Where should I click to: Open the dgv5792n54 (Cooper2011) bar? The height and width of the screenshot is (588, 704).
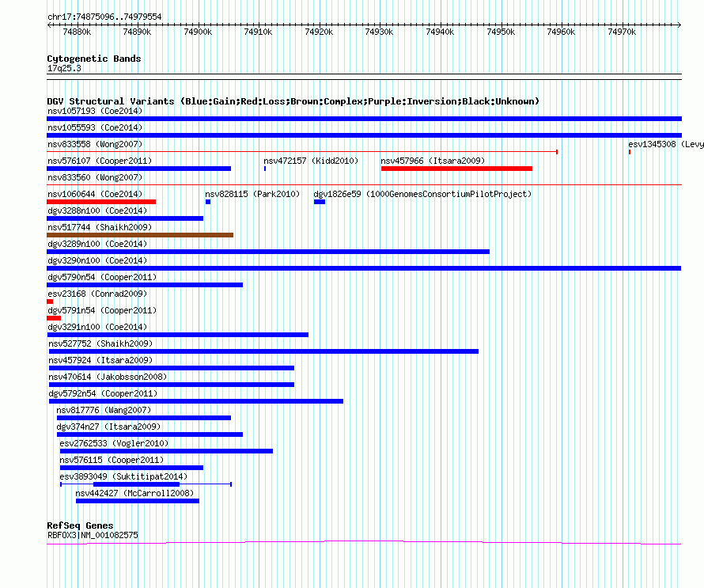[196, 401]
